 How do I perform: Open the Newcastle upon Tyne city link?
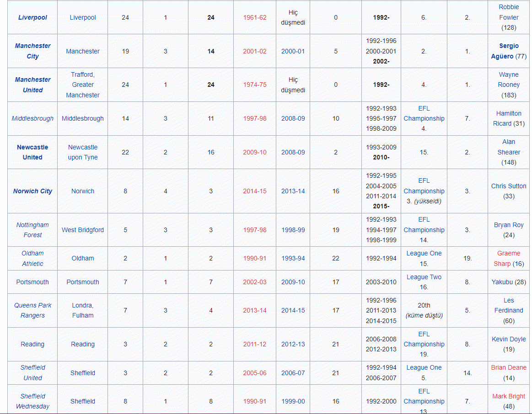click(83, 152)
